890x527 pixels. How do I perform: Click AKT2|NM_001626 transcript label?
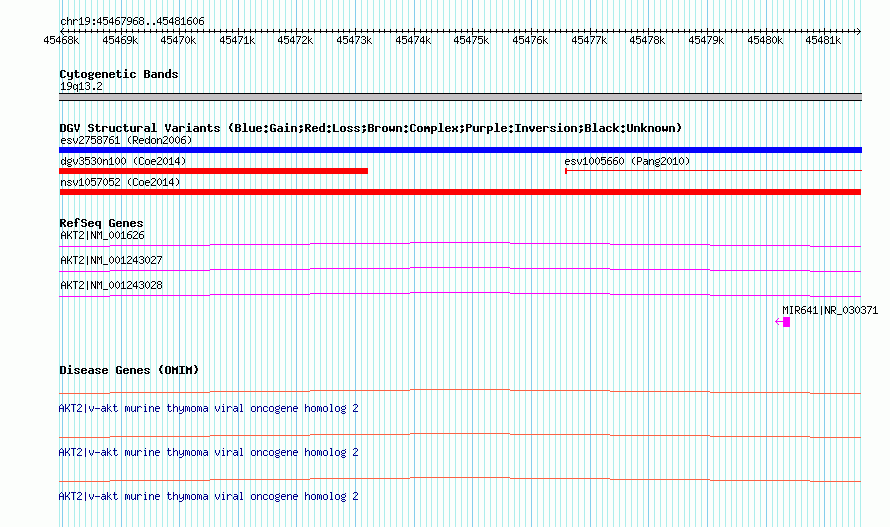coord(102,235)
